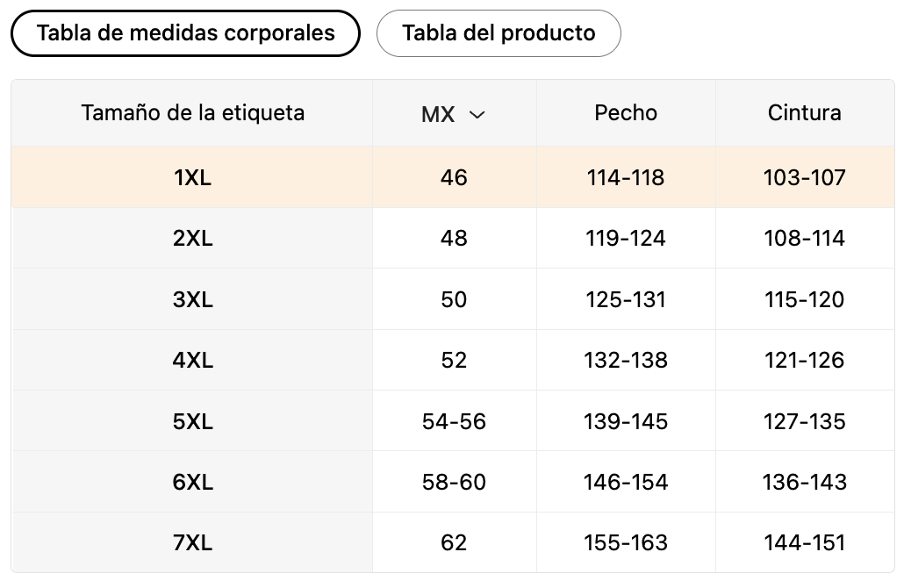
Task: Select the 7XL size row
Action: [453, 542]
